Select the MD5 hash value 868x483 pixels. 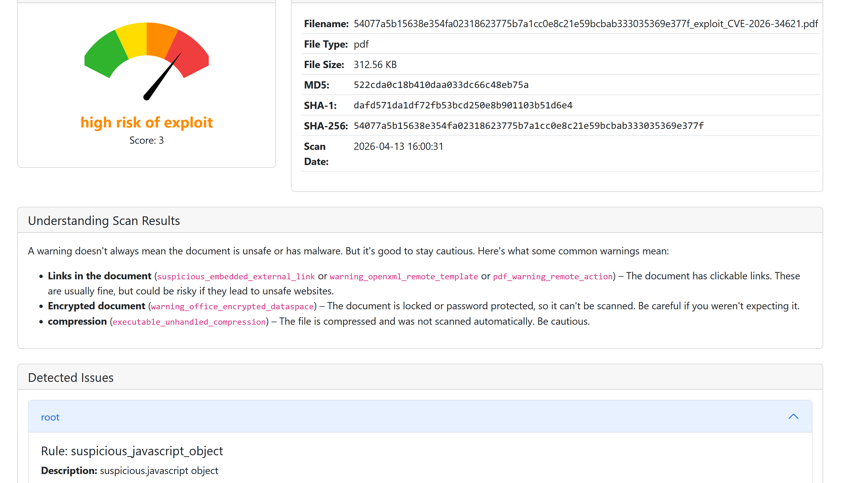click(441, 85)
